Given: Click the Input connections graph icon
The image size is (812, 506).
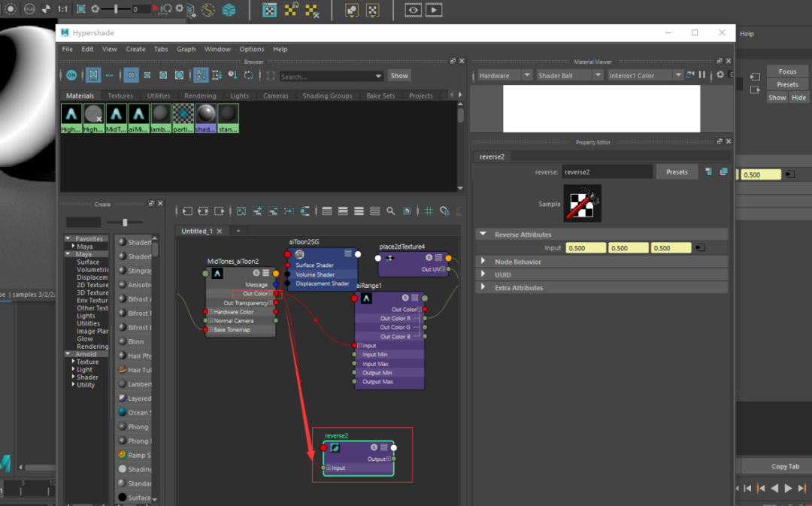Looking at the screenshot, I should [187, 211].
